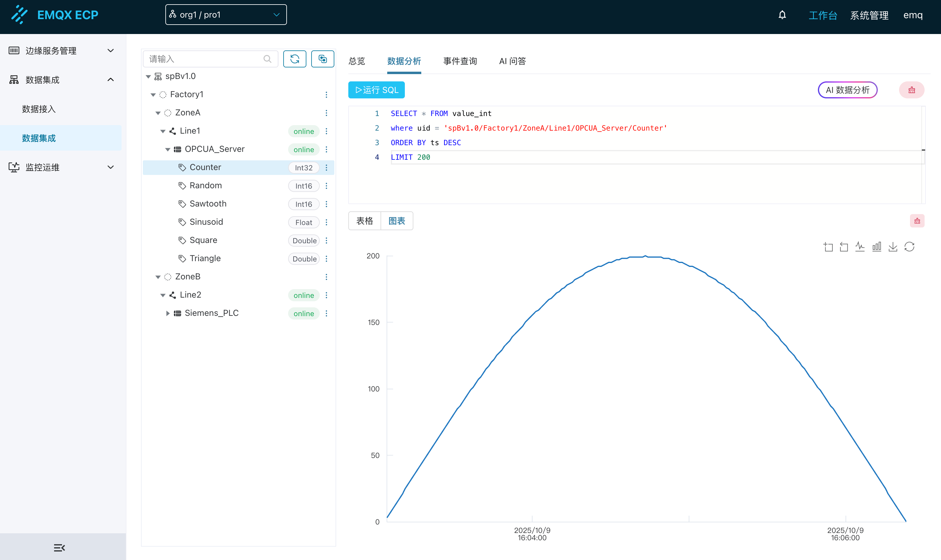941x560 pixels.
Task: Switch chart to bar chart icon
Action: 877,247
